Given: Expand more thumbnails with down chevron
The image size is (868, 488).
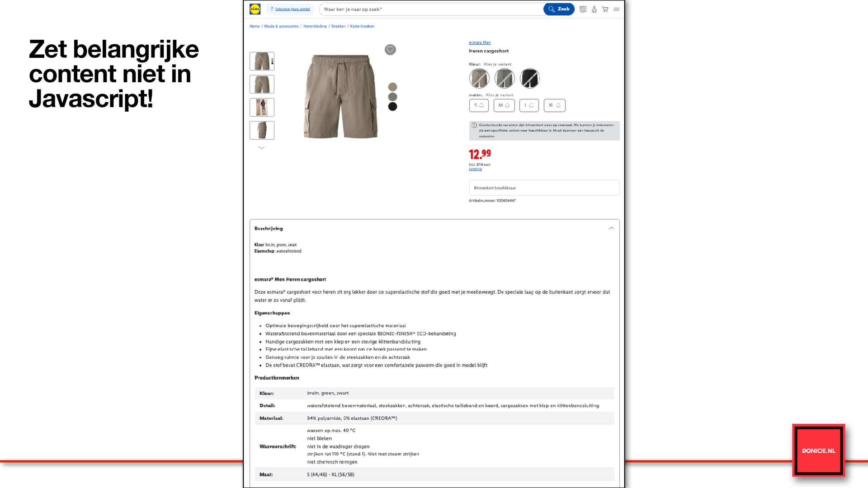Looking at the screenshot, I should point(261,148).
